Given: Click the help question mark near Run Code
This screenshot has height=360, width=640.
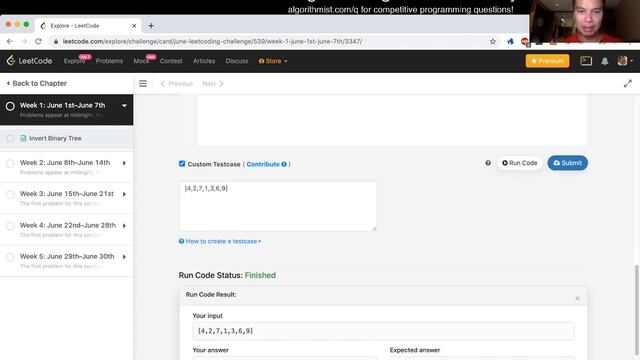Looking at the screenshot, I should 488,163.
